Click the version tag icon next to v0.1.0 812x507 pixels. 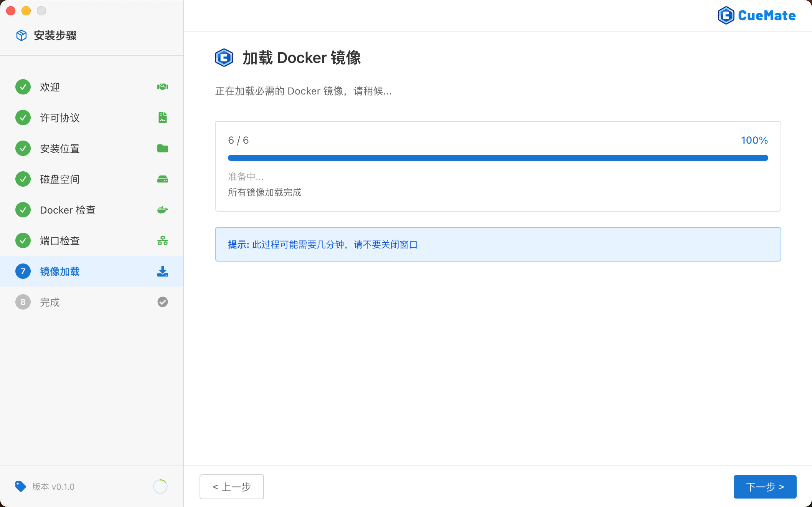click(x=21, y=487)
